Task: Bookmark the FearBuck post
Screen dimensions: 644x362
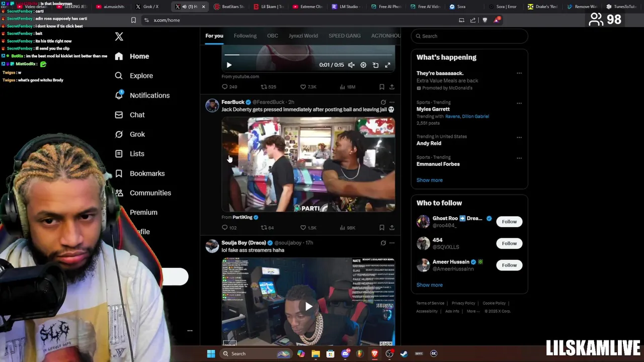Action: coord(382,227)
